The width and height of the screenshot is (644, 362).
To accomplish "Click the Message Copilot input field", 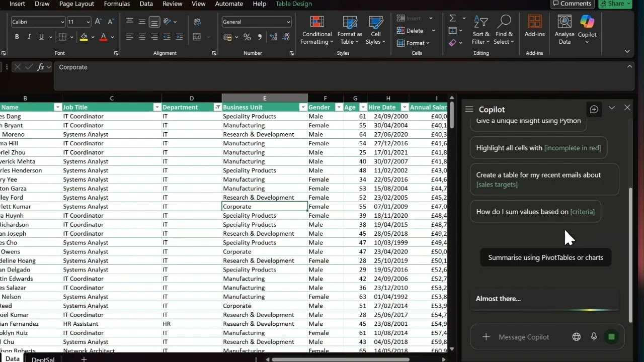I will tap(525, 336).
